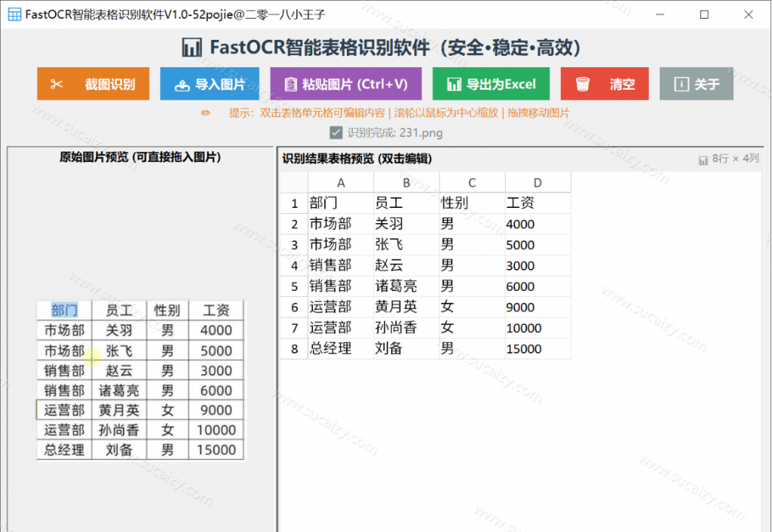Viewport: 772px width, 532px height.
Task: Select result cell 运营部 in row 6
Action: [x=341, y=307]
